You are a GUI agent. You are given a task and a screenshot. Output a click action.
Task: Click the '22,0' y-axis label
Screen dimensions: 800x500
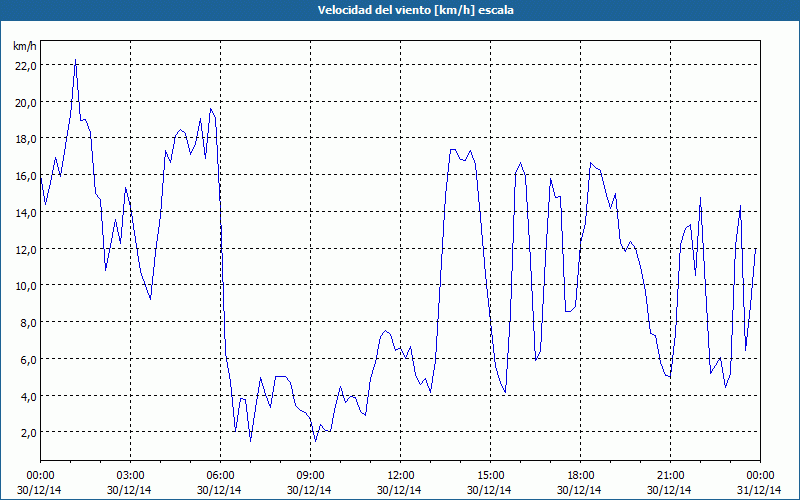pyautogui.click(x=26, y=65)
